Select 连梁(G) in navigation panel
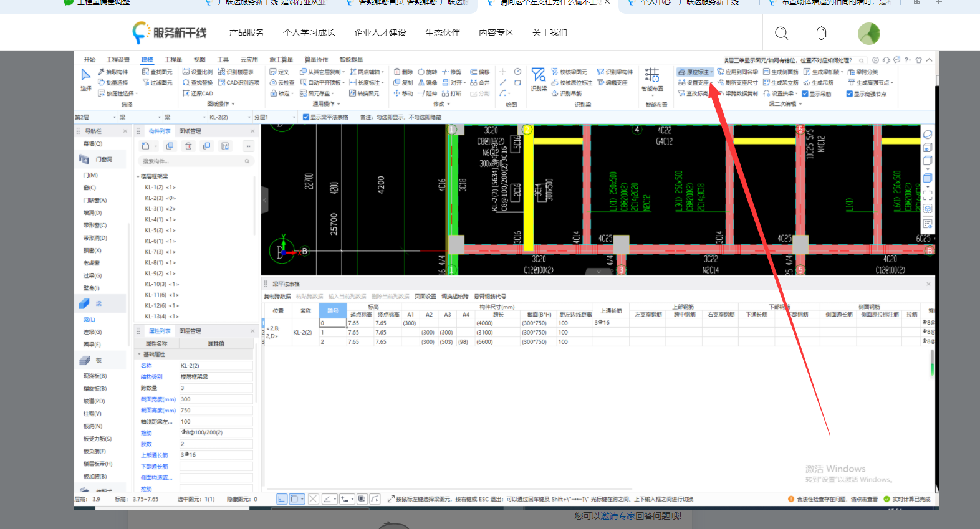The image size is (980, 529). click(92, 332)
